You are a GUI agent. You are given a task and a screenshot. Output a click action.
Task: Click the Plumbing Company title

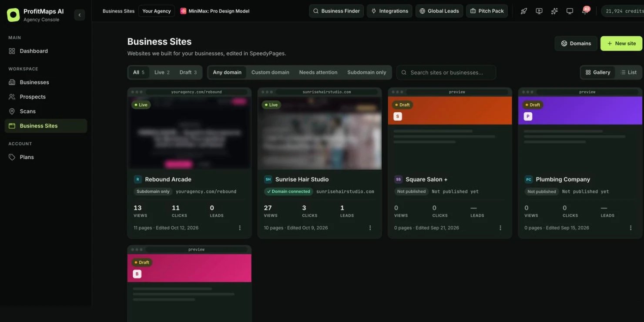point(563,179)
